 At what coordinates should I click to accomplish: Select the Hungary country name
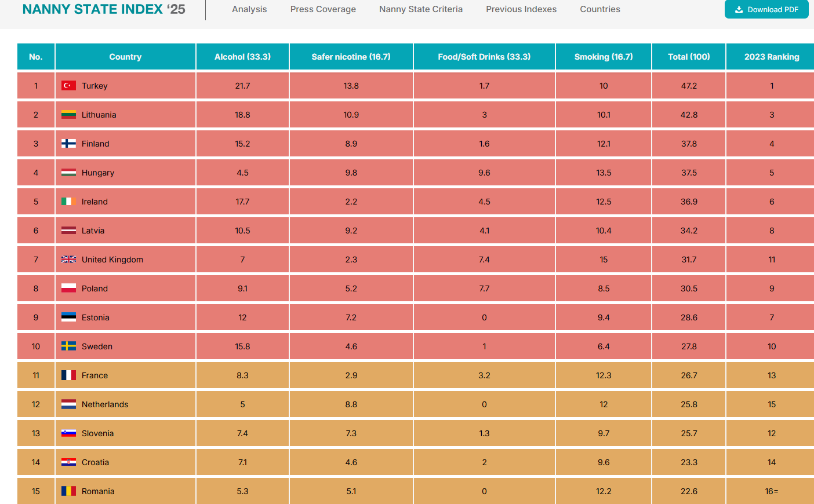tap(98, 173)
